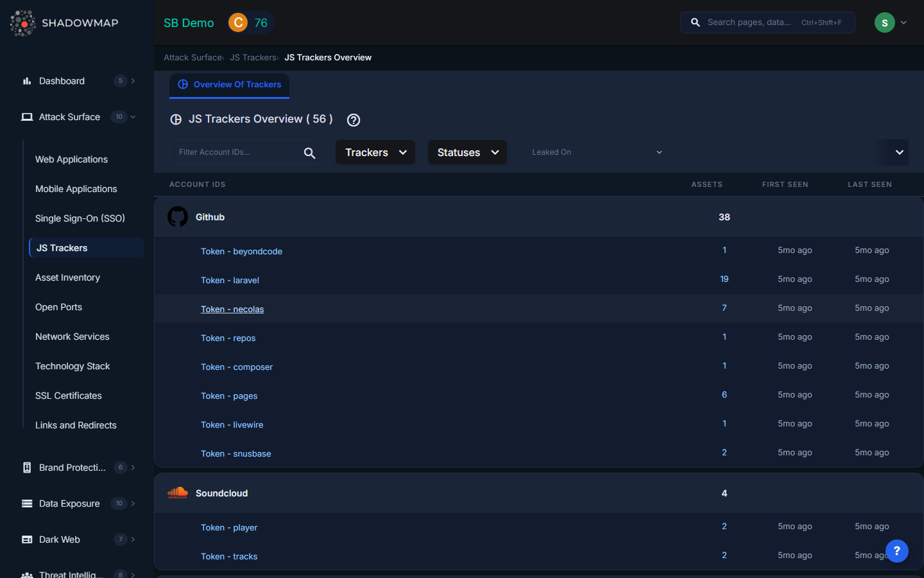Screen dimensions: 924x578
Task: Expand the Data Exposure sidebar section
Action: click(x=133, y=504)
